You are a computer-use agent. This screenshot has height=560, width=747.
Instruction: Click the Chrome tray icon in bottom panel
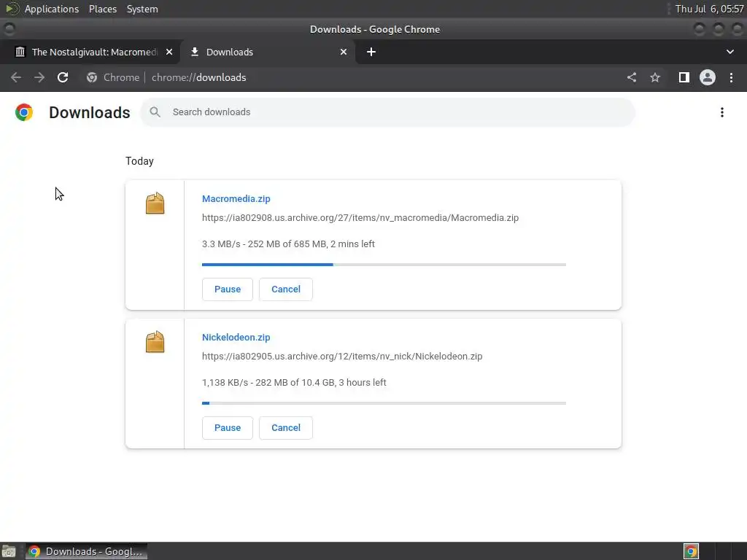tap(691, 551)
